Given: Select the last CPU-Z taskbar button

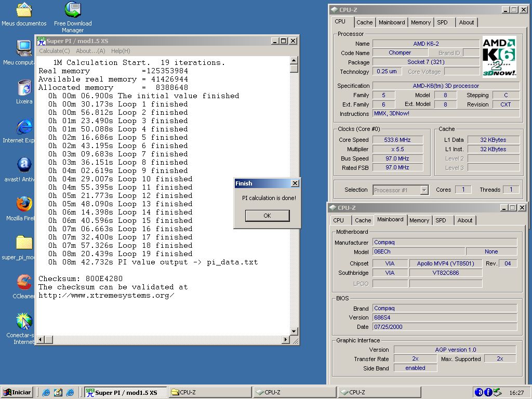Looking at the screenshot, I should [379, 393].
